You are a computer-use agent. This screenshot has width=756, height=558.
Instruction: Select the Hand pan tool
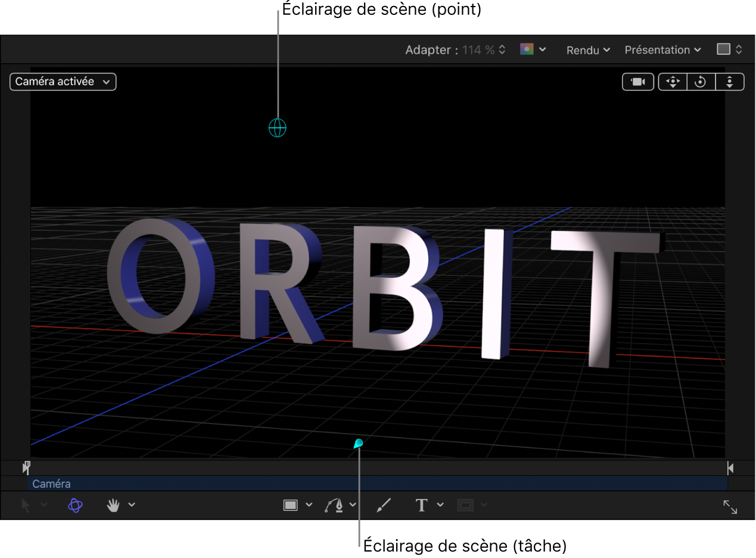tap(113, 505)
